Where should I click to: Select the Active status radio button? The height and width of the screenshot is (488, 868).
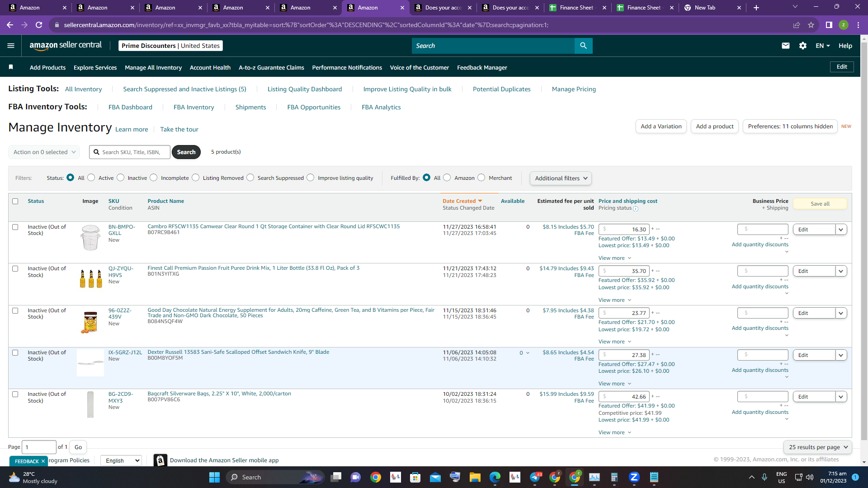91,178
